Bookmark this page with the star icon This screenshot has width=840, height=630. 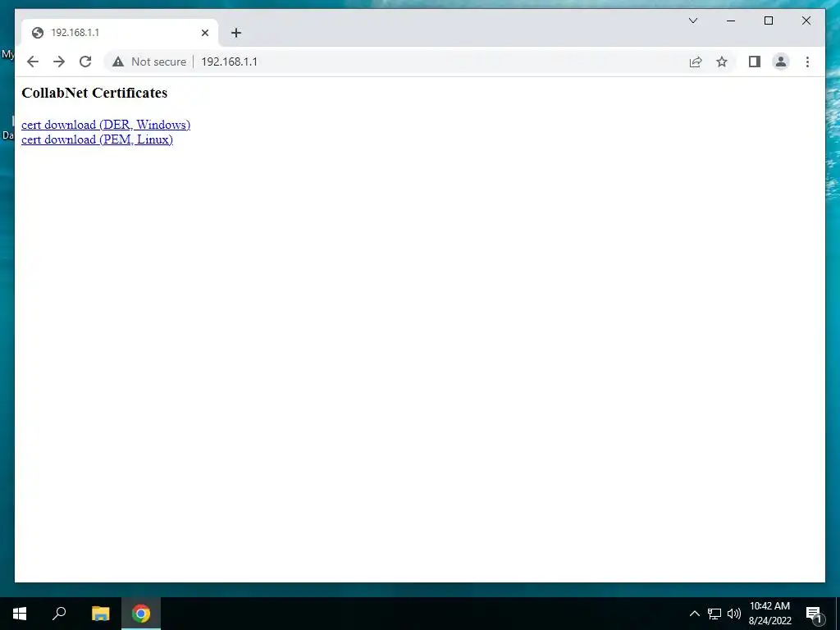pyautogui.click(x=722, y=62)
